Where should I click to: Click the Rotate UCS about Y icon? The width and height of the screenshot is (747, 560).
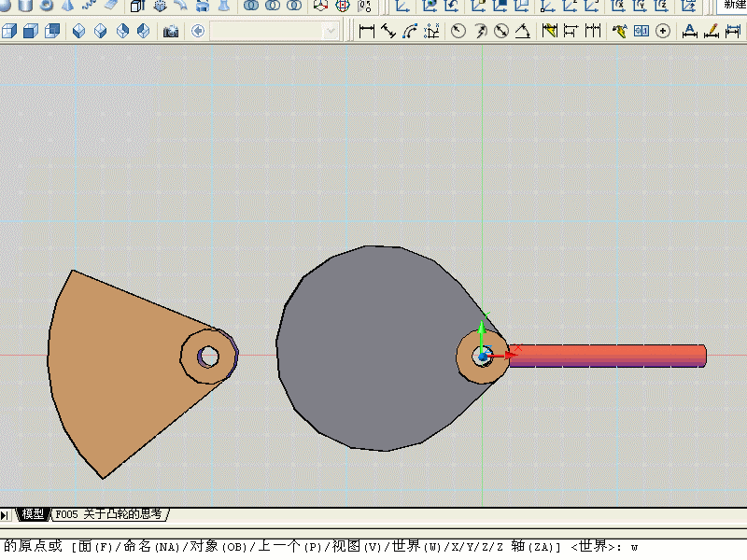pyautogui.click(x=640, y=6)
